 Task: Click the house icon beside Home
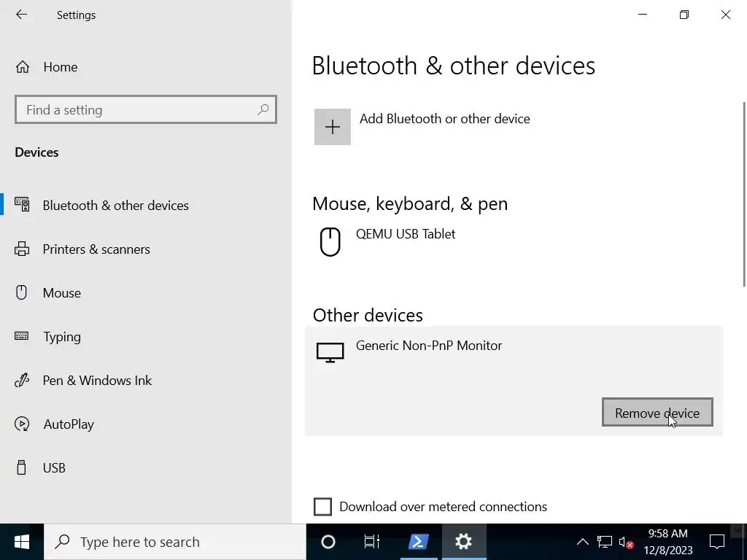(x=23, y=67)
